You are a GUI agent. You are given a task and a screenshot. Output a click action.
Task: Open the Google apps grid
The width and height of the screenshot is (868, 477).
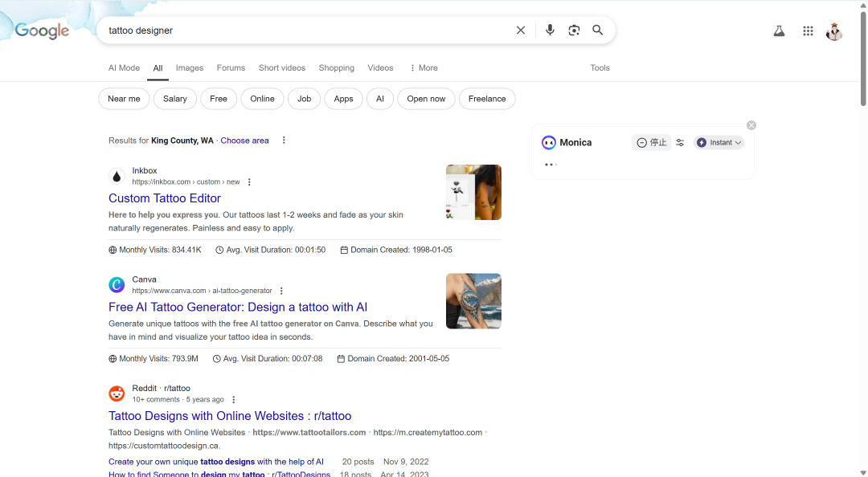808,31
